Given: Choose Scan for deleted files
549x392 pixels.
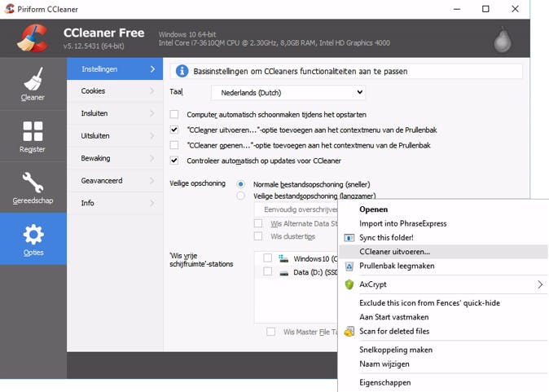Looking at the screenshot, I should [x=443, y=331].
